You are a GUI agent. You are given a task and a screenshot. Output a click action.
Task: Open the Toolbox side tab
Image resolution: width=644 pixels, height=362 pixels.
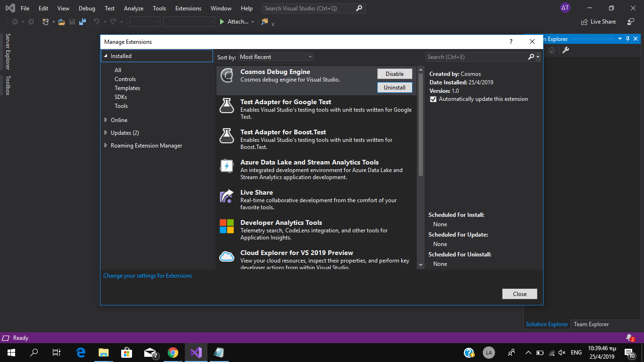click(8, 85)
